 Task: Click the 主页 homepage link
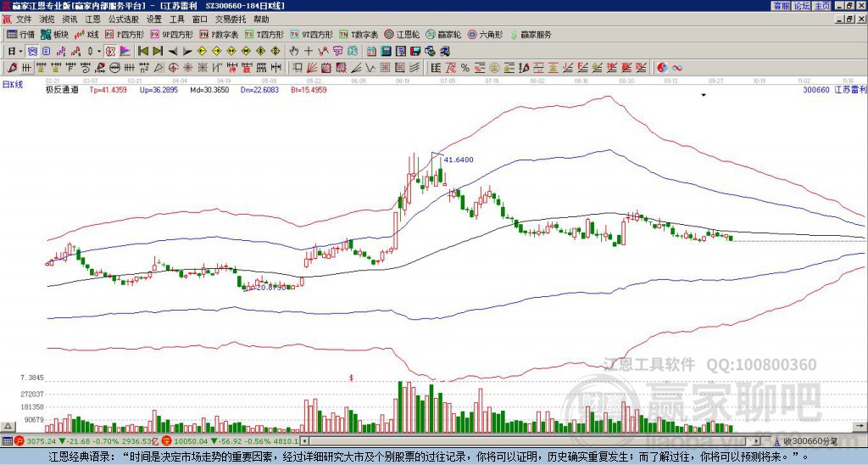[x=822, y=6]
